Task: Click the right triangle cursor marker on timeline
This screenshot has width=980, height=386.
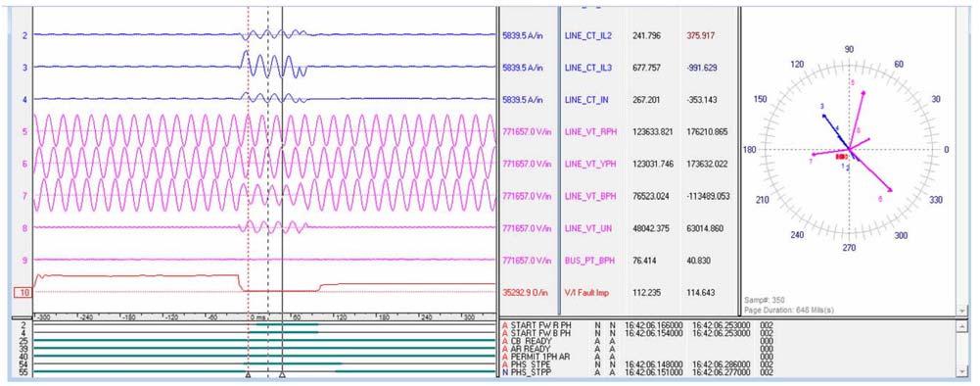Action: 282,375
